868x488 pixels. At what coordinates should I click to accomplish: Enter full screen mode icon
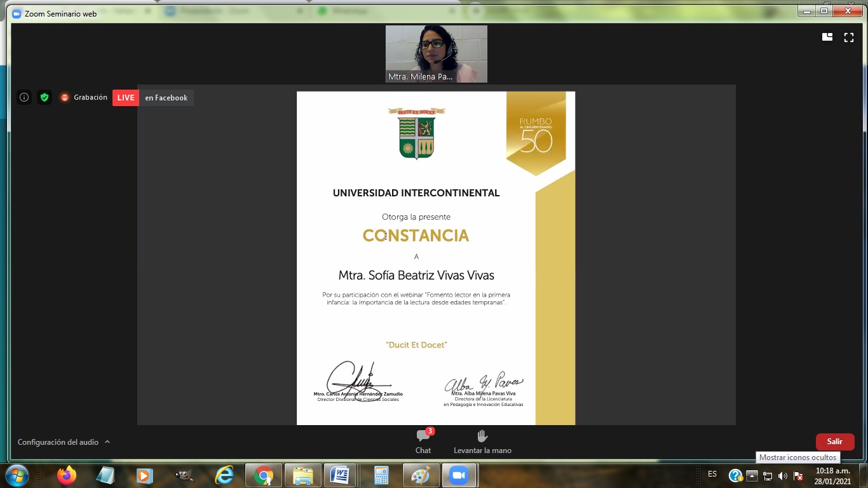[x=848, y=37]
